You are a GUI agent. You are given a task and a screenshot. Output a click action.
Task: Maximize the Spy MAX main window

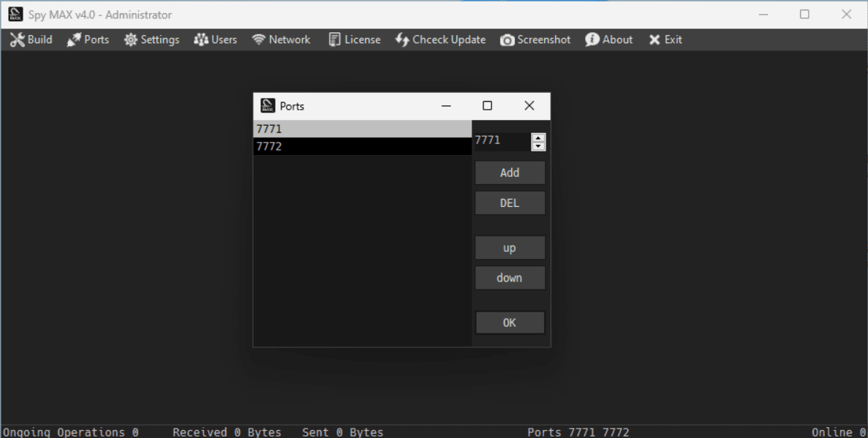click(x=805, y=15)
